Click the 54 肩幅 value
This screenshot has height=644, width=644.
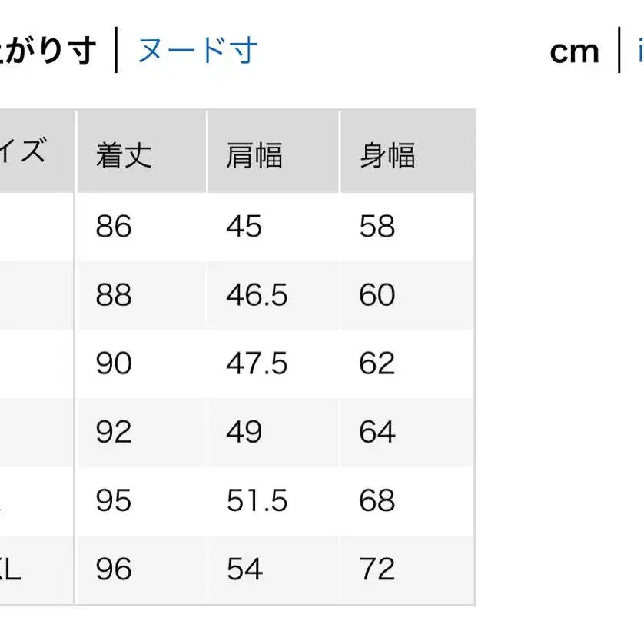pos(244,569)
